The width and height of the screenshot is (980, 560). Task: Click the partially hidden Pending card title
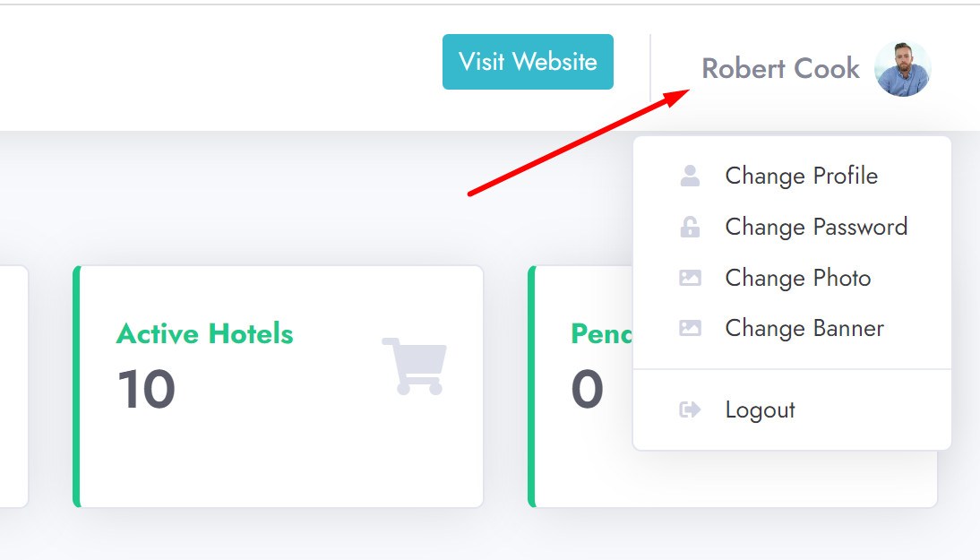click(601, 333)
